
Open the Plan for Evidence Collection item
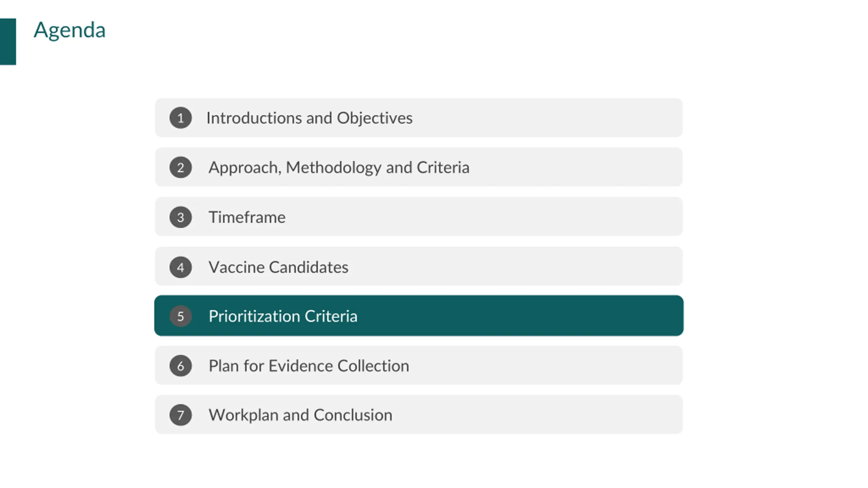pyautogui.click(x=419, y=365)
